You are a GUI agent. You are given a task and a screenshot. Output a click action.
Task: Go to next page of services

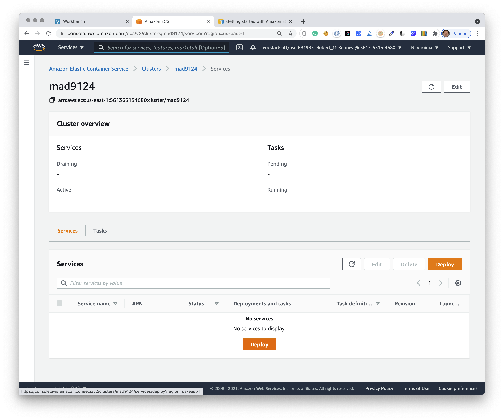[441, 283]
